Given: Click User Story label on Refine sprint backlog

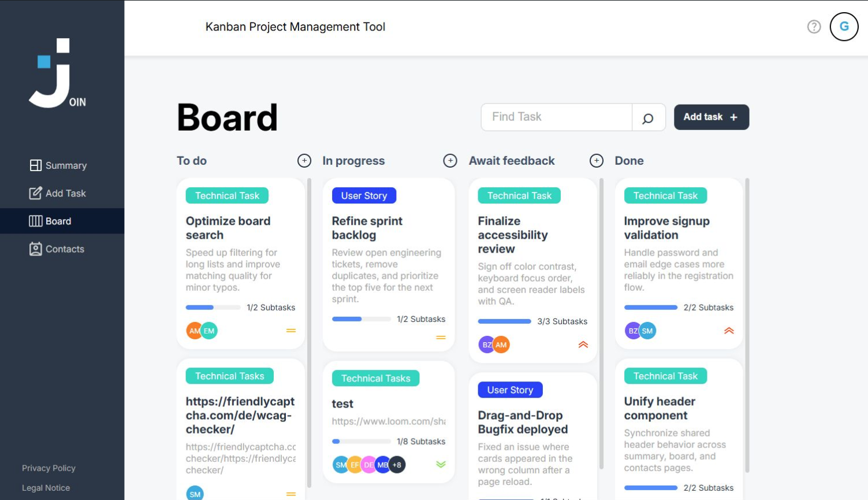Looking at the screenshot, I should click(x=364, y=195).
